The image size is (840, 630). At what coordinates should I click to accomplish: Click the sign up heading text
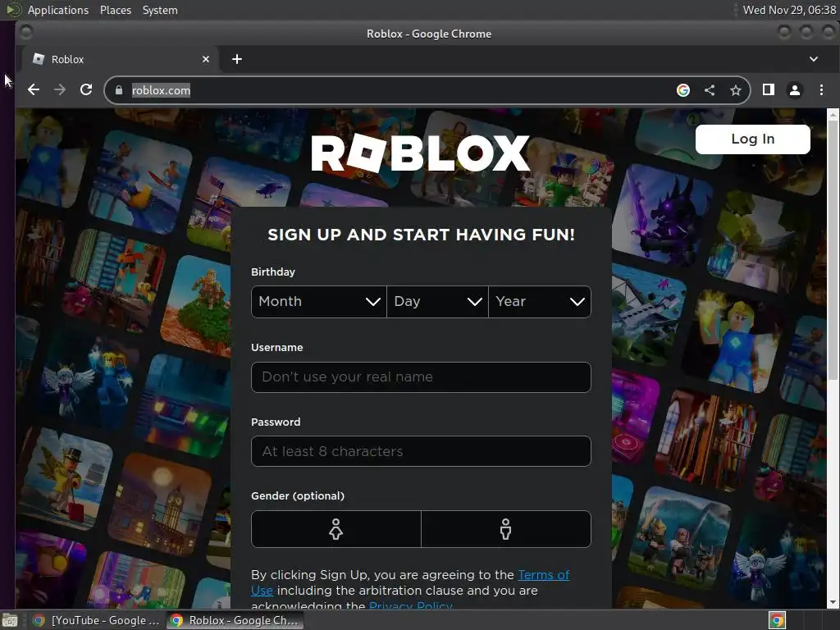[421, 235]
